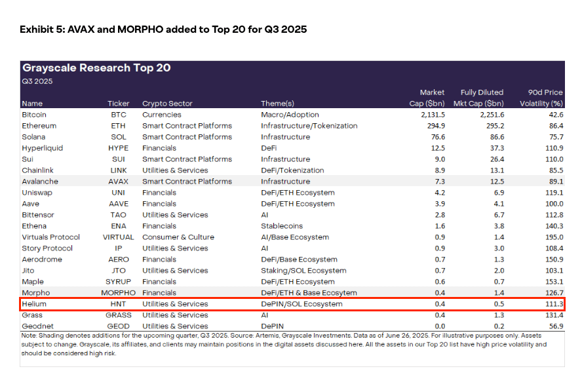
Task: Click the 'Virtuals Protocol' name cell
Action: [x=51, y=237]
